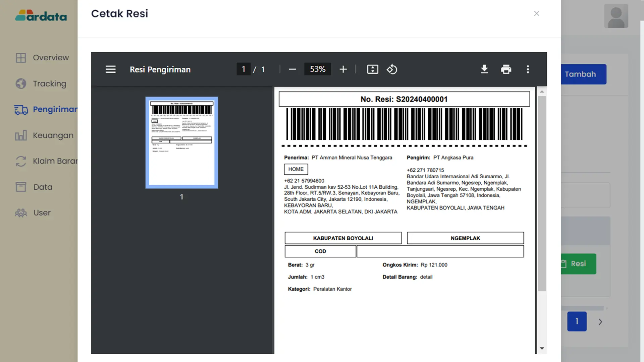Image resolution: width=644 pixels, height=362 pixels.
Task: Click the Jumlah 1 cm3 text
Action: (x=306, y=277)
